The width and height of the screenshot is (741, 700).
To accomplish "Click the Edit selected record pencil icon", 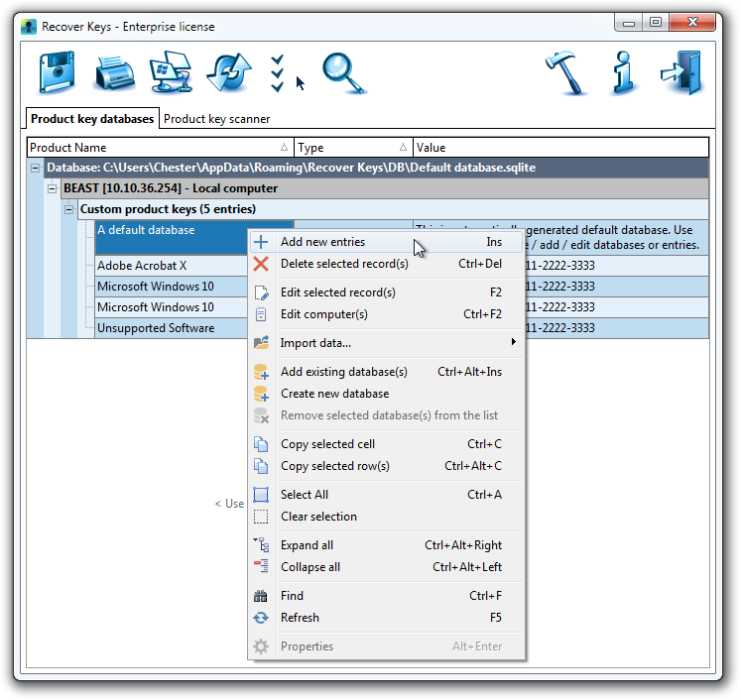I will pos(261,292).
